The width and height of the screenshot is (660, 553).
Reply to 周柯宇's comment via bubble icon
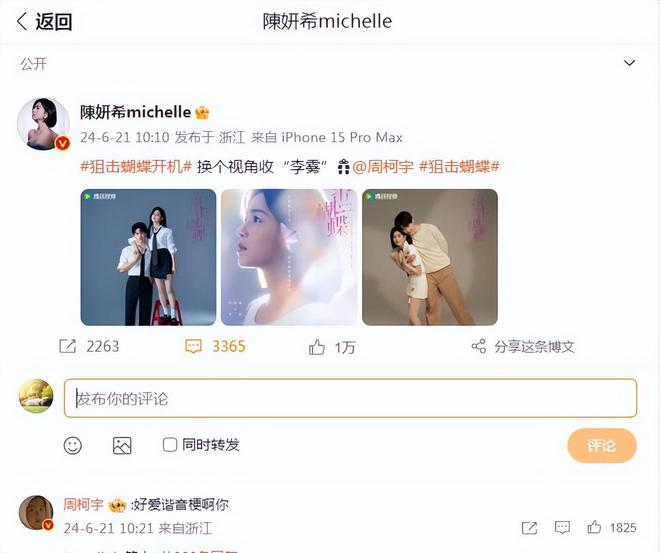[x=562, y=527]
